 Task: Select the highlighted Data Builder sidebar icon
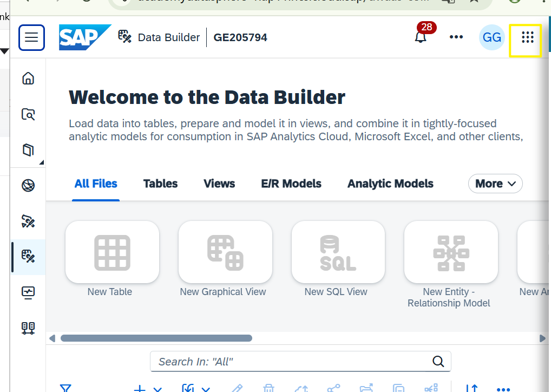point(28,256)
